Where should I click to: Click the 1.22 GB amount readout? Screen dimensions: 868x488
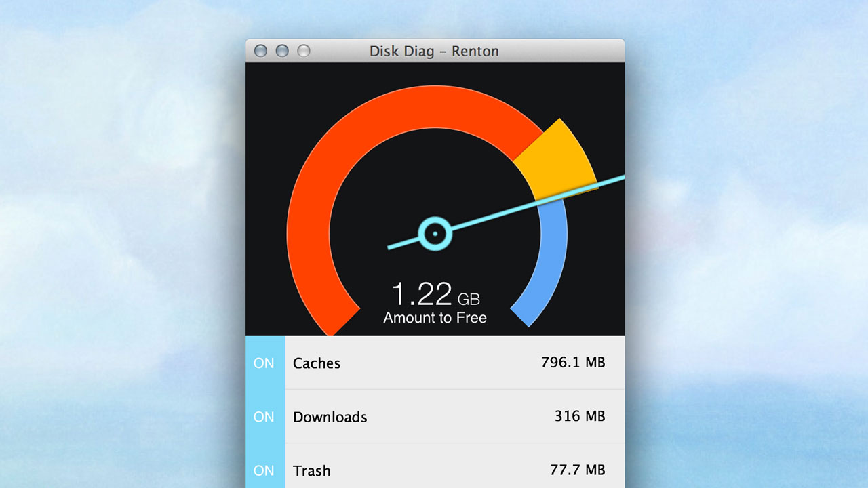(x=435, y=295)
